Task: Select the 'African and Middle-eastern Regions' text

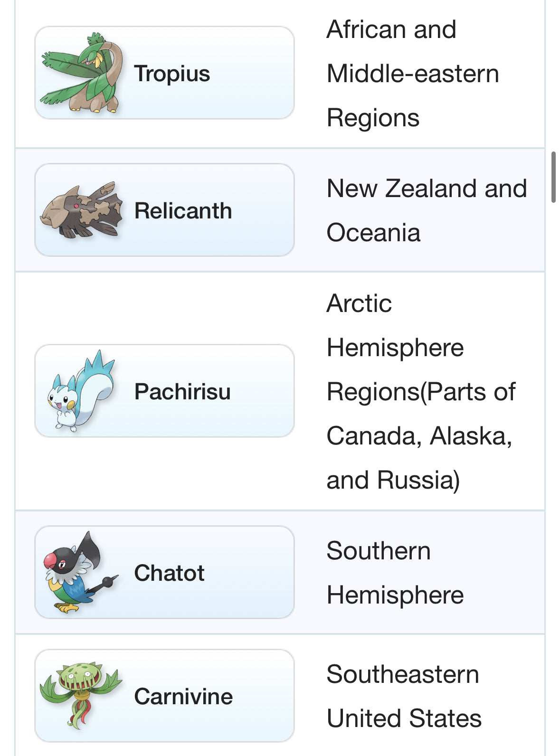Action: point(412,74)
